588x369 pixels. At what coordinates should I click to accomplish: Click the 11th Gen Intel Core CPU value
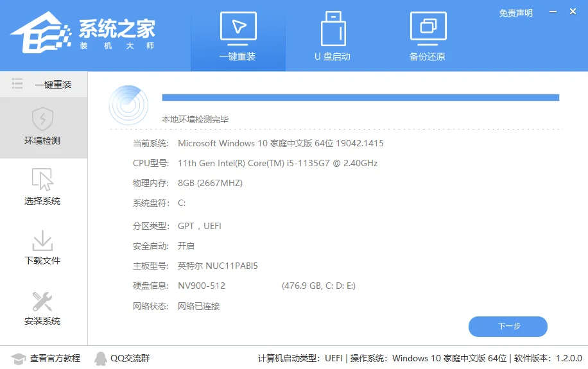click(277, 163)
